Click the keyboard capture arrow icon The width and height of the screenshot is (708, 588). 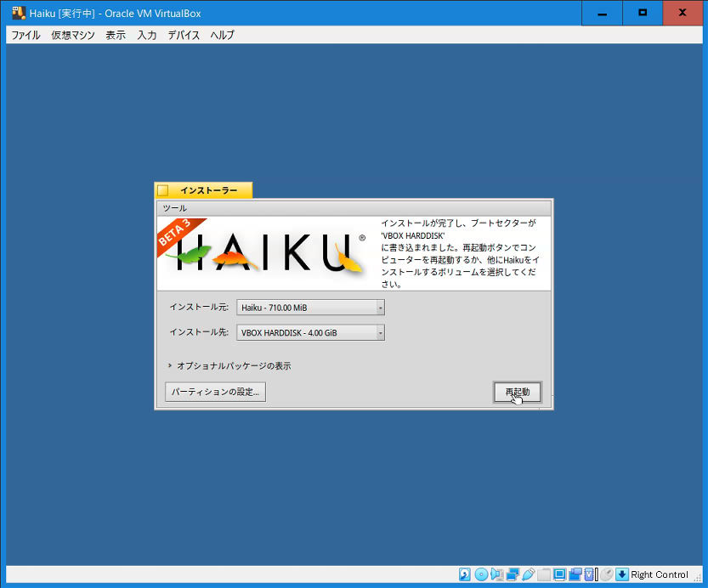622,574
